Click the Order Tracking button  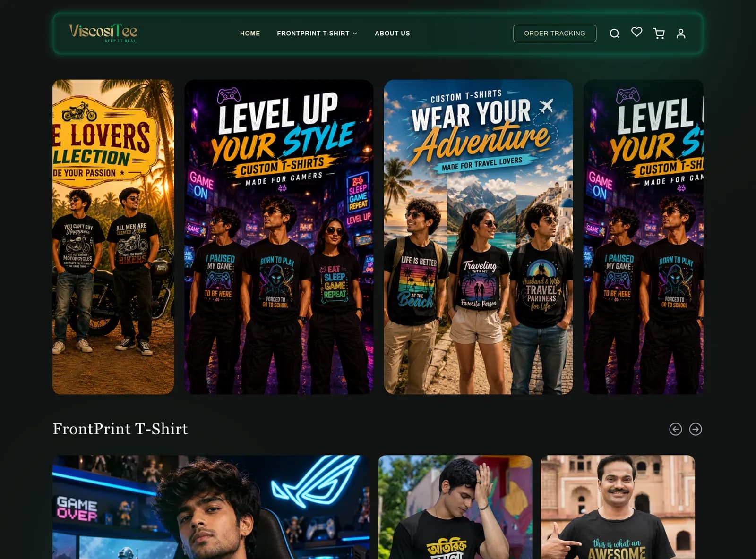pos(555,34)
